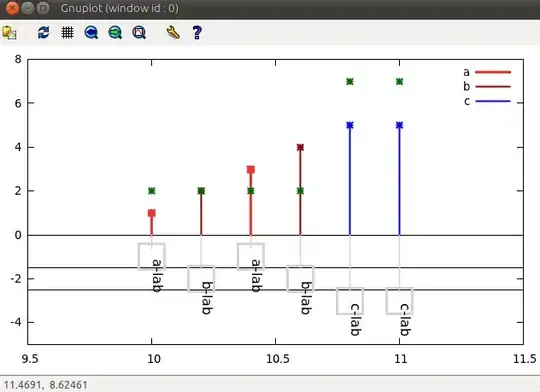Click dark red marker at value 4

pos(300,147)
